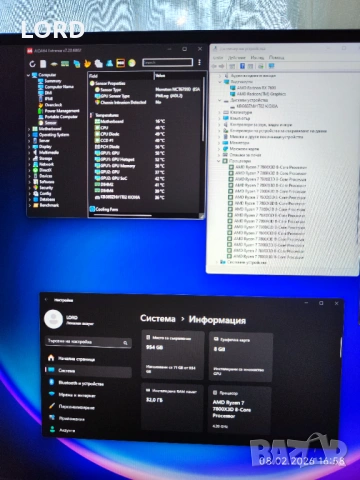Open the Действие menu in Device Manager
The width and height of the screenshot is (360, 480).
click(237, 58)
